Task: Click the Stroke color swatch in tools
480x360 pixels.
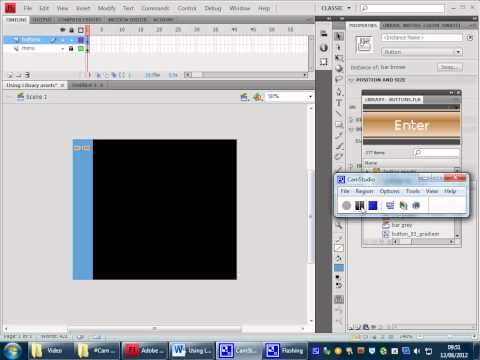Action: (339, 248)
